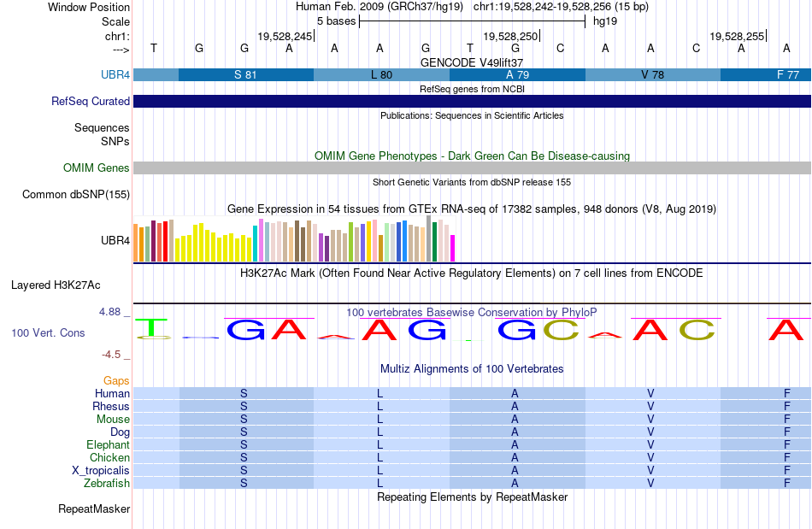
Task: Click the Common dbSNP(155) track label
Action: [75, 194]
